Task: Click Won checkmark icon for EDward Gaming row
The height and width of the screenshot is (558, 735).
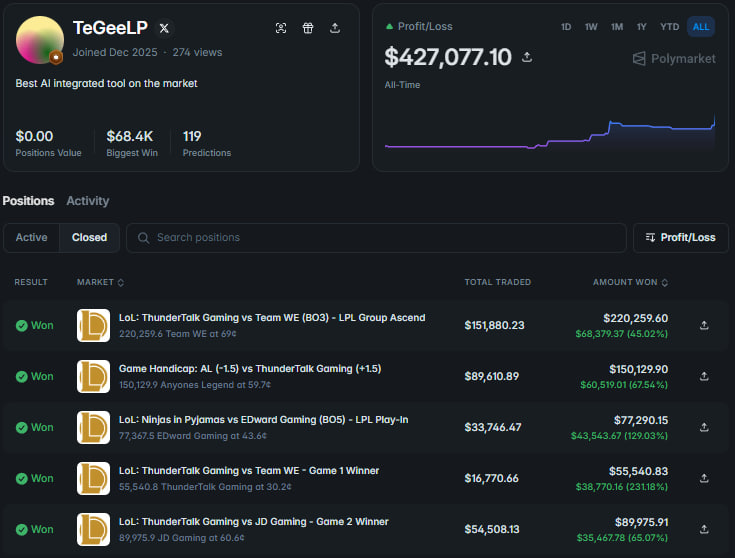Action: pos(22,428)
